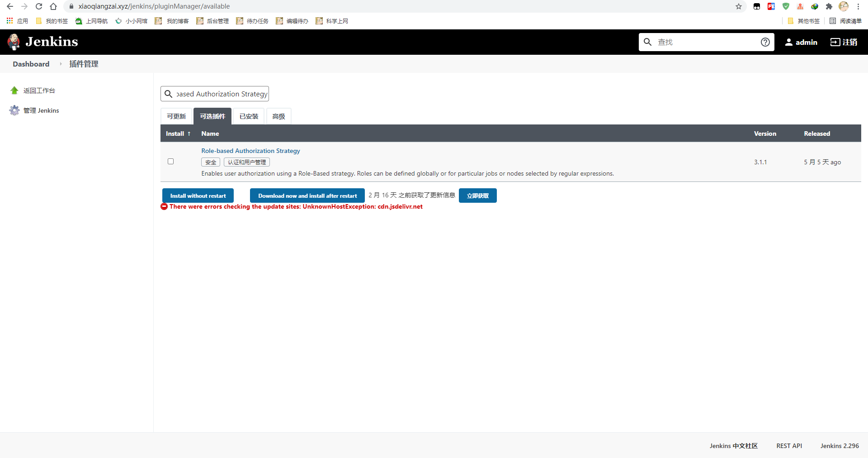Click the gear icon for 管理 Jenkins

coord(14,110)
